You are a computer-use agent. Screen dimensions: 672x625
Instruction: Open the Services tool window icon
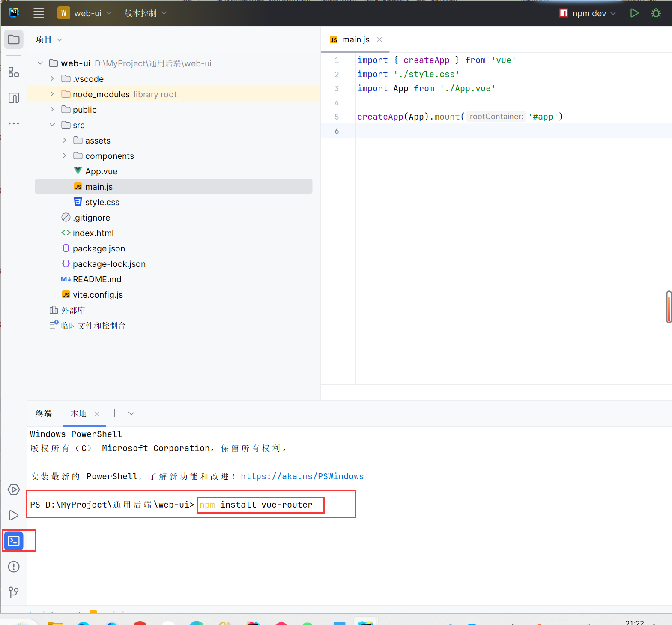click(x=14, y=490)
